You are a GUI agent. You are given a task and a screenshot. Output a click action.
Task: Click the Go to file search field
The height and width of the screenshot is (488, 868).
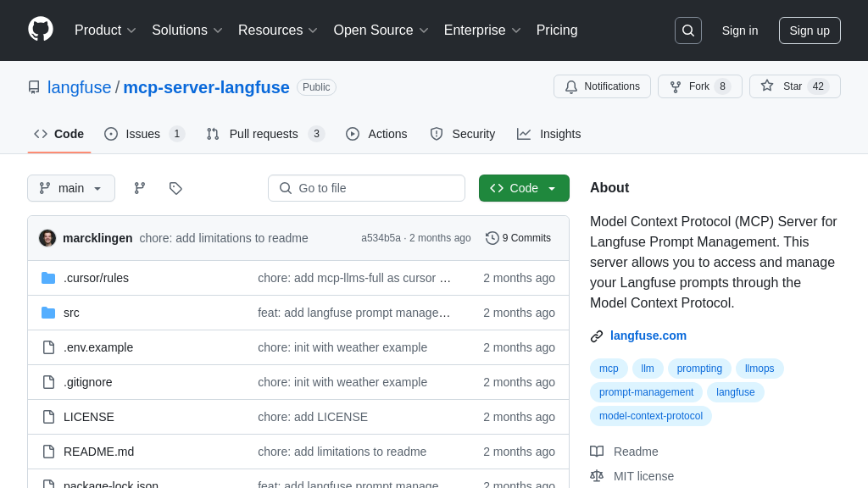366,188
